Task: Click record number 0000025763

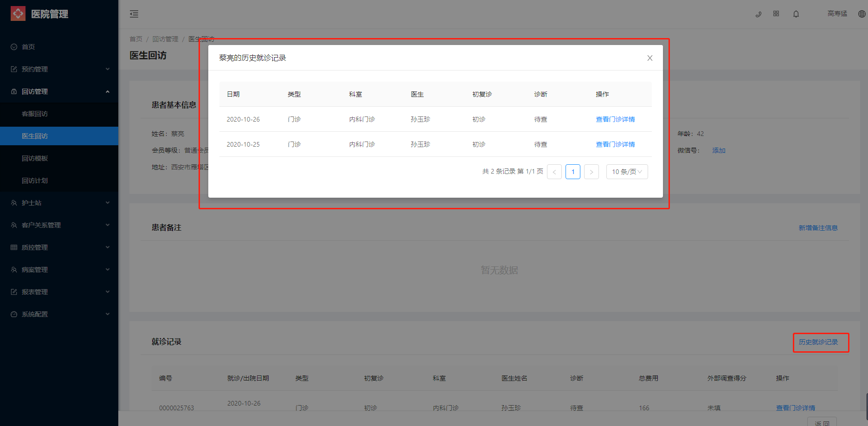Action: coord(176,408)
